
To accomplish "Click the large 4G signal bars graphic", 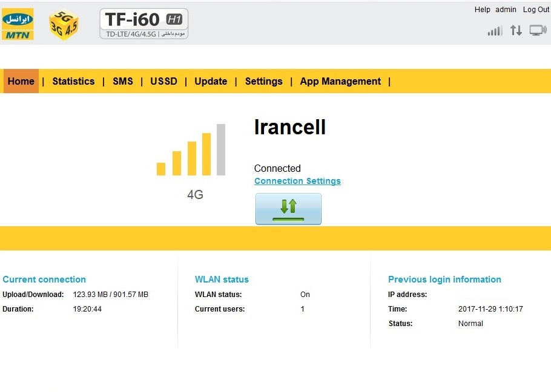I will click(191, 149).
